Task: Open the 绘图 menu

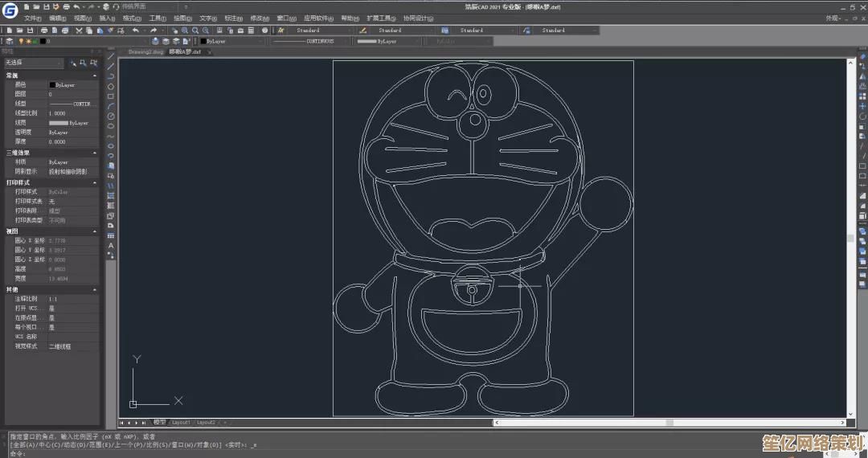Action: click(x=182, y=18)
